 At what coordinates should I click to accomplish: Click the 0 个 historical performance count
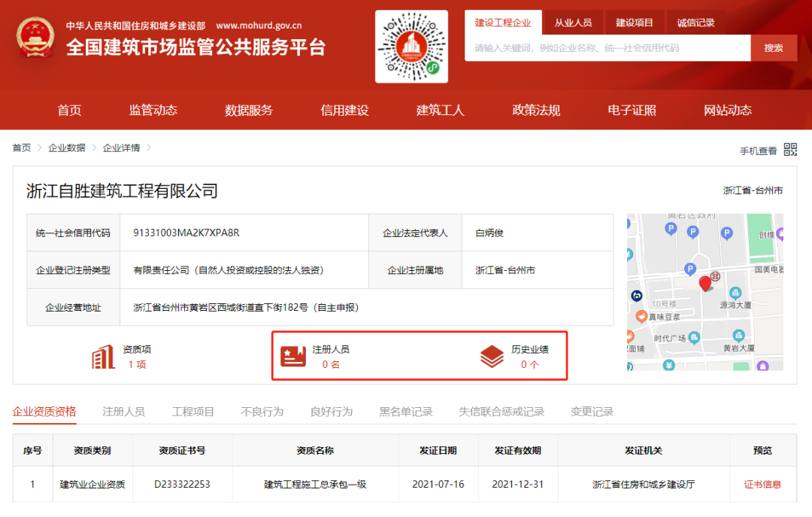pos(530,364)
